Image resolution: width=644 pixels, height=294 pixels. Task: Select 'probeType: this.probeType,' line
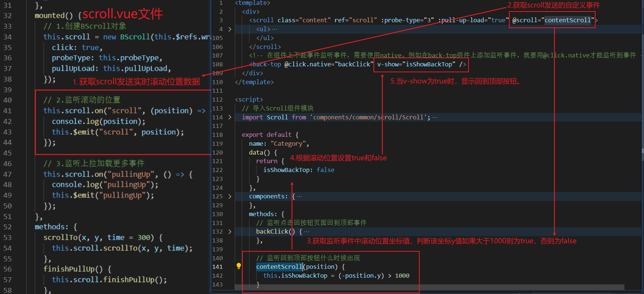pos(107,58)
